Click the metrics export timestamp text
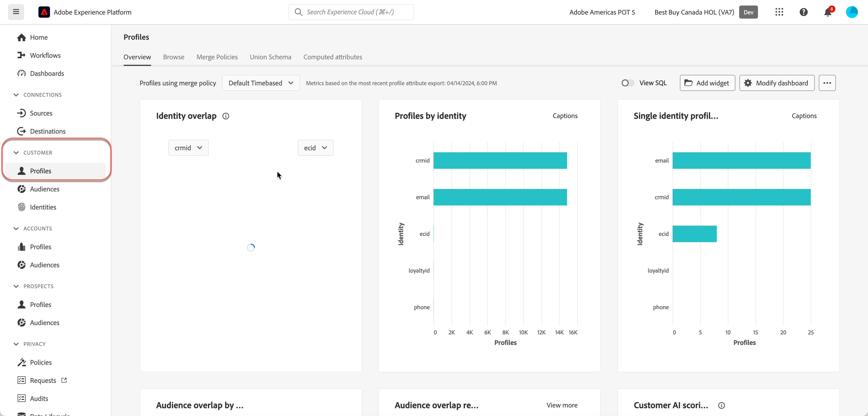 click(x=401, y=83)
